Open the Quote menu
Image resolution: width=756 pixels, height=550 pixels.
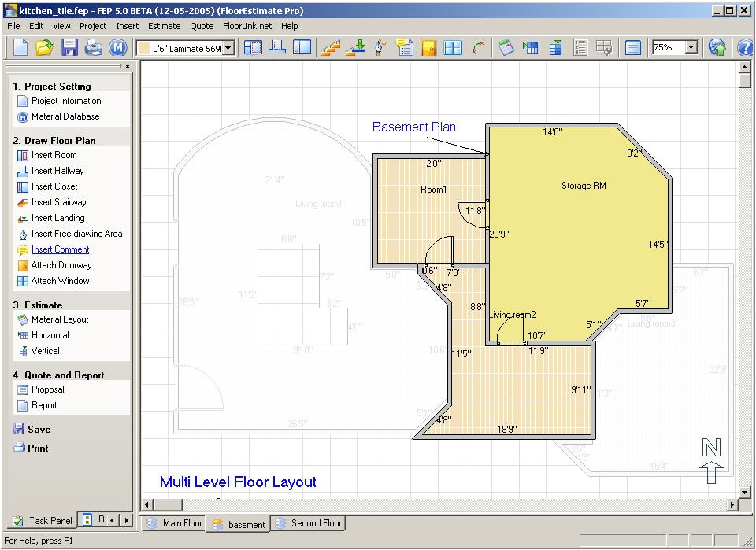202,26
